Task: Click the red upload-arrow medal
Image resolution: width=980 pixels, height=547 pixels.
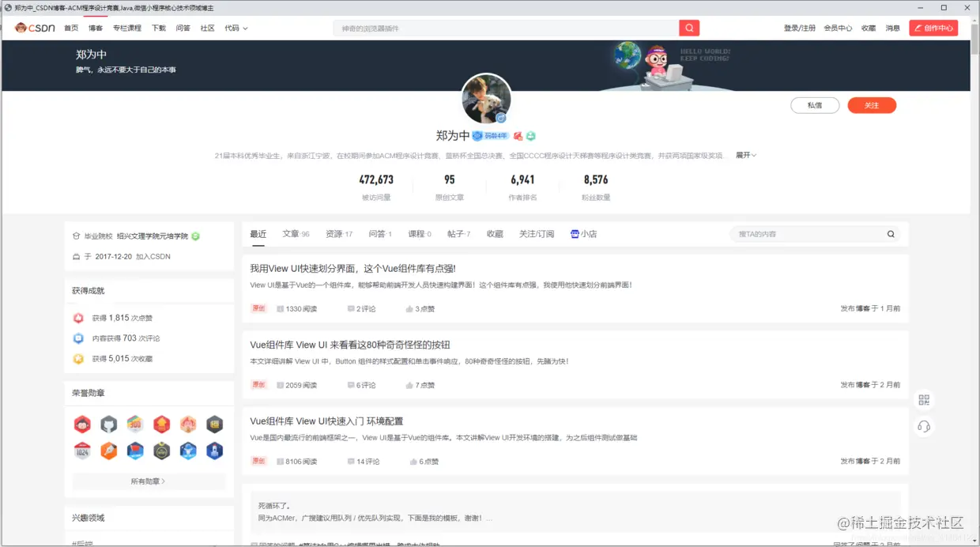Action: 162,424
